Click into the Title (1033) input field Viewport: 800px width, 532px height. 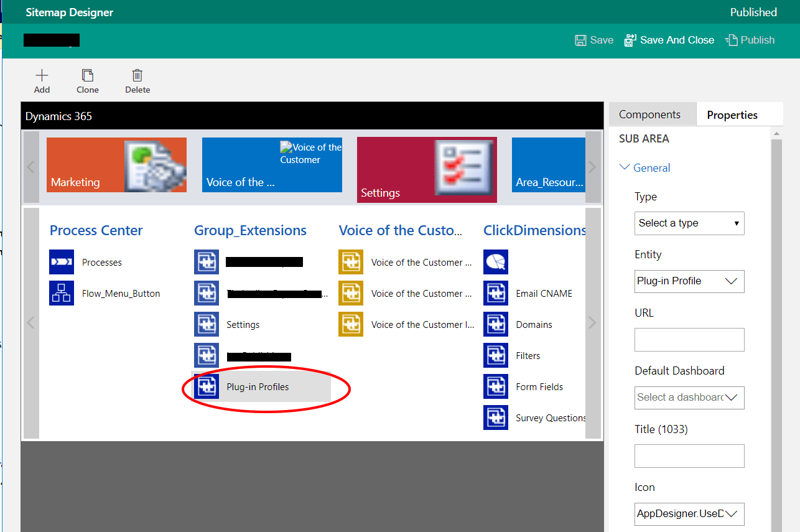pyautogui.click(x=689, y=456)
